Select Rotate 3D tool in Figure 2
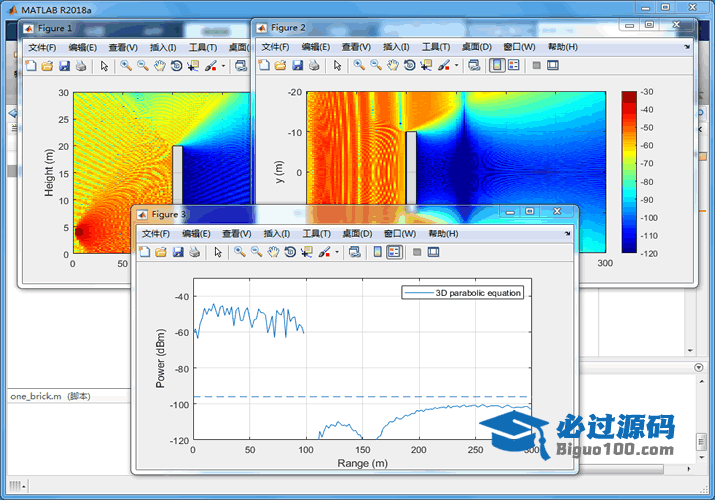Screen dimensions: 715x500 [409, 65]
